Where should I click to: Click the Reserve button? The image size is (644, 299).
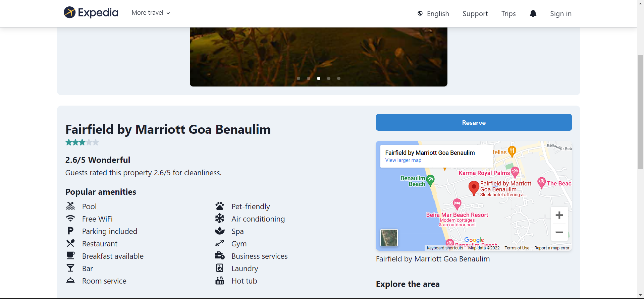pyautogui.click(x=474, y=122)
